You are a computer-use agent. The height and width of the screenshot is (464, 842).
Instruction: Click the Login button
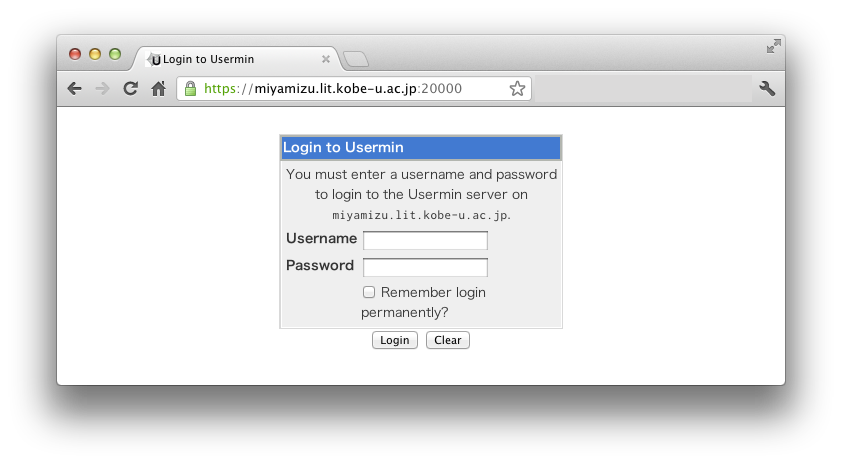click(x=395, y=340)
